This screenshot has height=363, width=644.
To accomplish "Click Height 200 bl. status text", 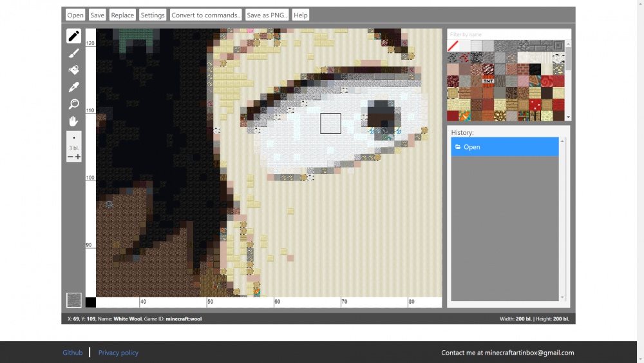I will tap(553, 319).
